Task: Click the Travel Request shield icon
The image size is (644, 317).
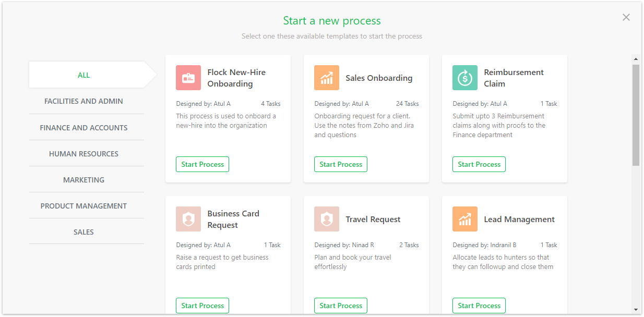Action: point(327,219)
